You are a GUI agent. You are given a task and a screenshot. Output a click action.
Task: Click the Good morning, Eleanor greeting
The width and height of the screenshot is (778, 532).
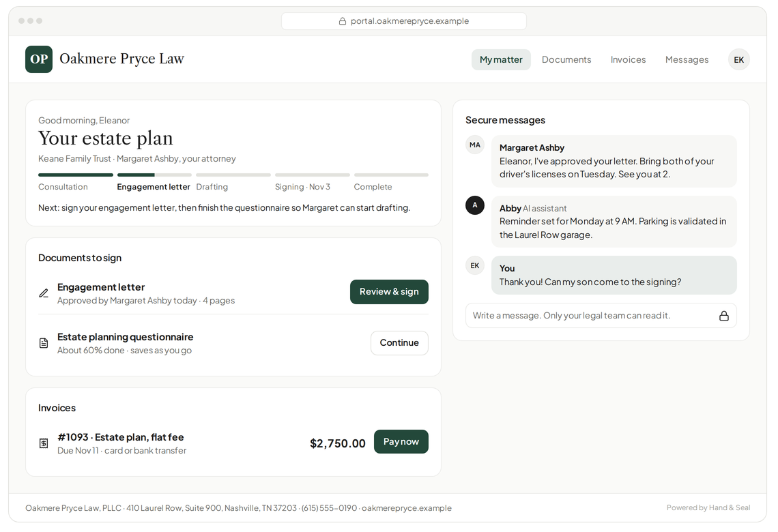pos(84,121)
